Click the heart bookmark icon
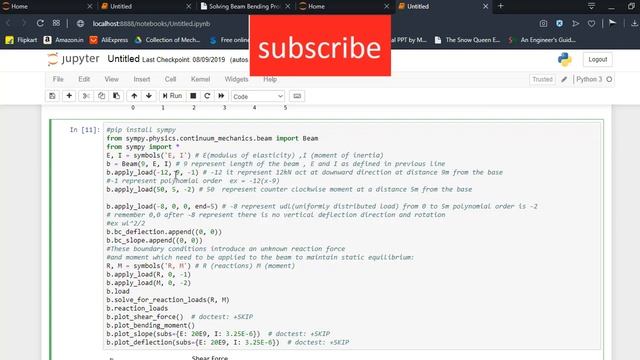This screenshot has width=640, height=360. (591, 24)
